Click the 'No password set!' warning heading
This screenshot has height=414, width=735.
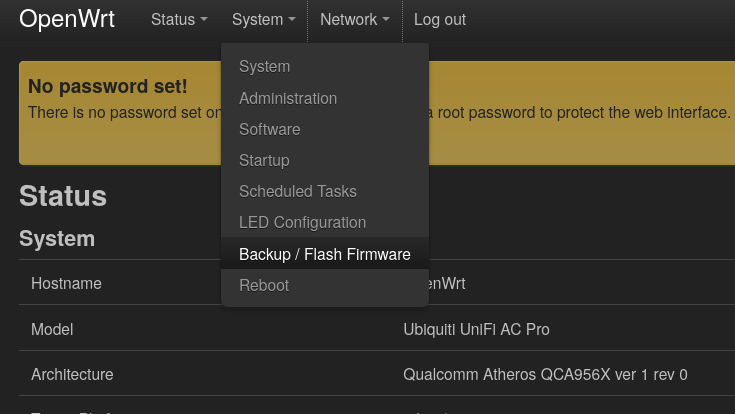point(108,87)
